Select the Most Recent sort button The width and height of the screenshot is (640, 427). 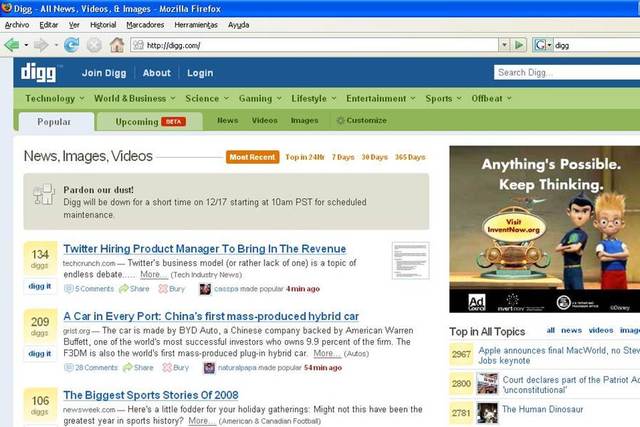click(x=253, y=157)
